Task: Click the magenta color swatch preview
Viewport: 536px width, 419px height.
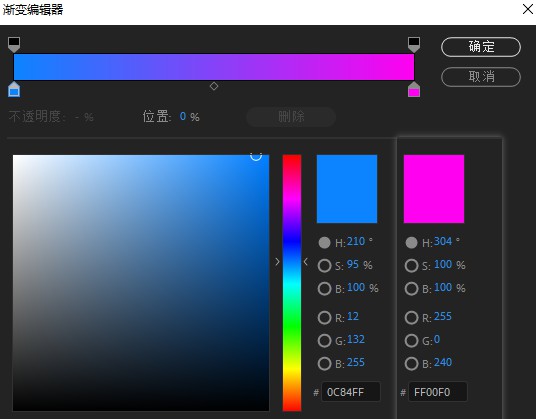Action: click(434, 189)
